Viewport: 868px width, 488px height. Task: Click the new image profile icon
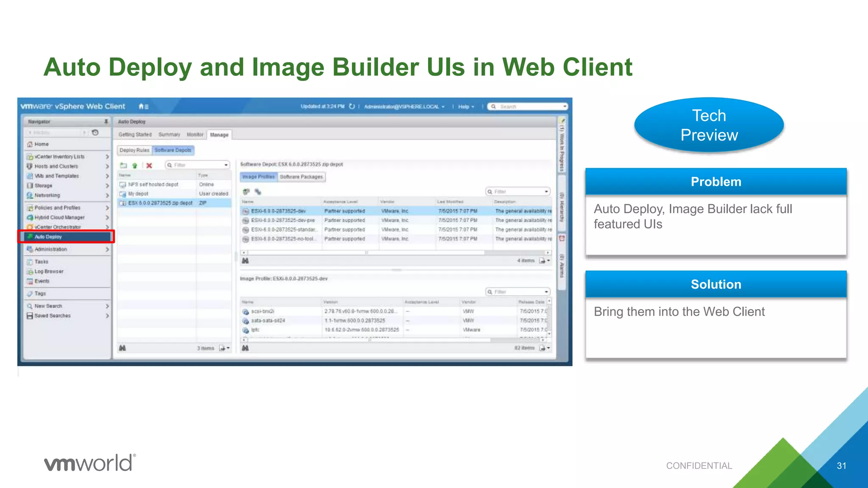tap(246, 191)
